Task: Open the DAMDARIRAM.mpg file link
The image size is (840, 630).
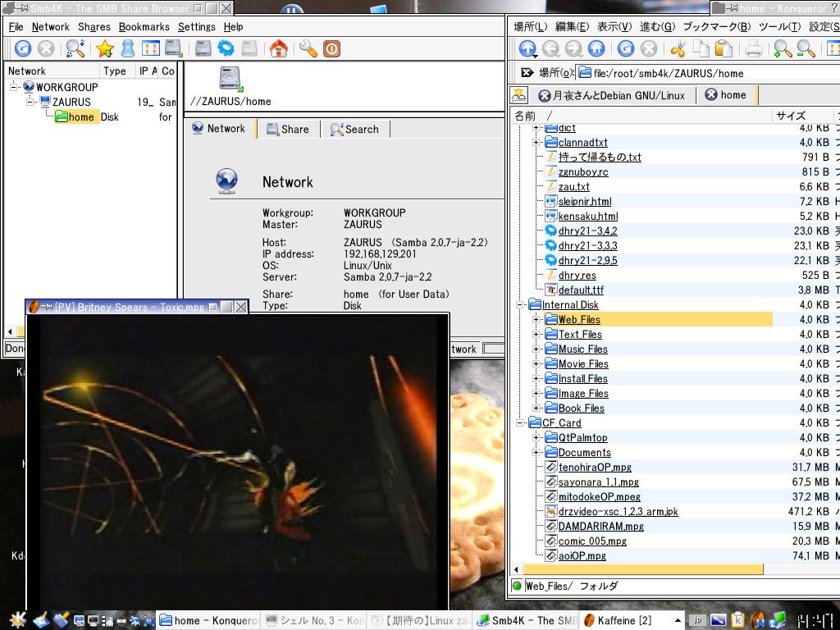Action: [601, 526]
